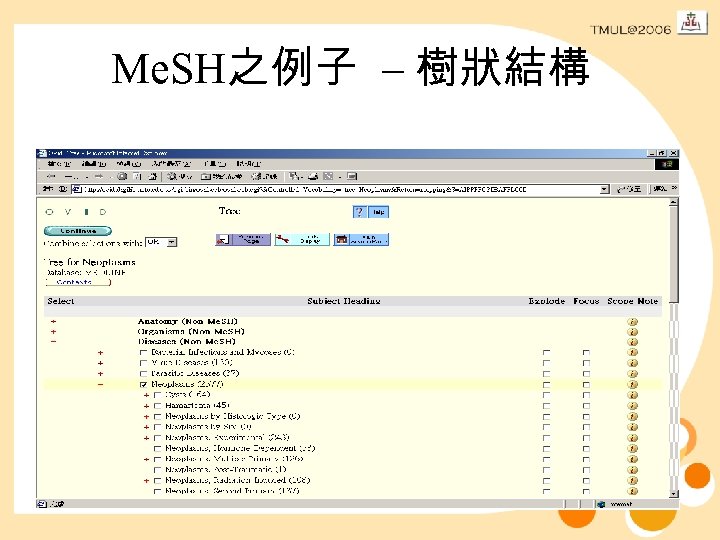Check the Virus Diseases select checkbox
Image resolution: width=720 pixels, height=540 pixels.
[x=143, y=363]
